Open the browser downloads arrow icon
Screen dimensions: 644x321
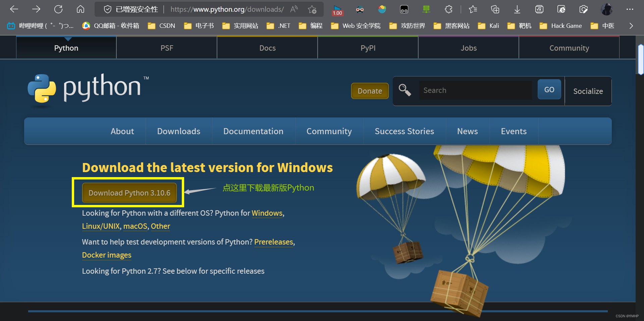coord(517,9)
